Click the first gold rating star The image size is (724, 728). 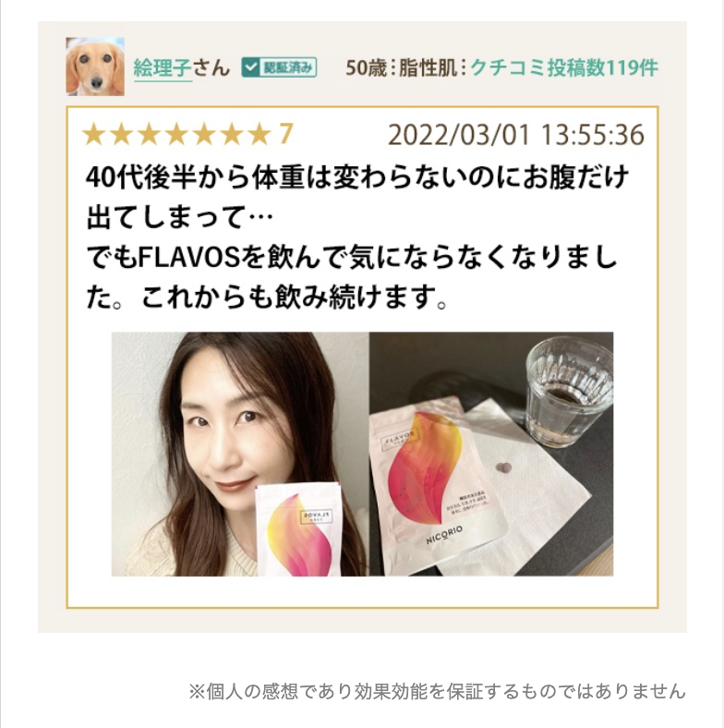(94, 134)
